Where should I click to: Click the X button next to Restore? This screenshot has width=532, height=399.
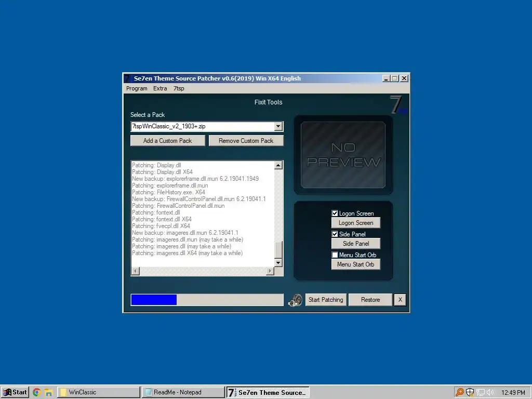pos(400,300)
